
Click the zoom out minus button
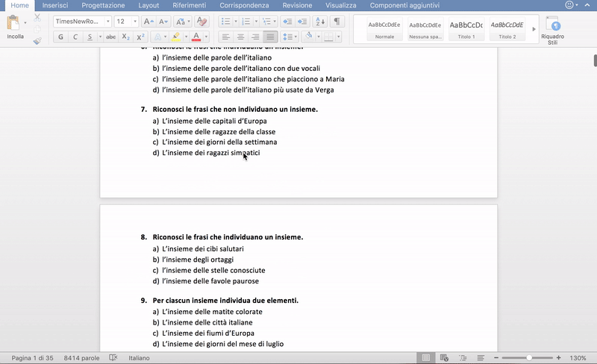coord(496,357)
